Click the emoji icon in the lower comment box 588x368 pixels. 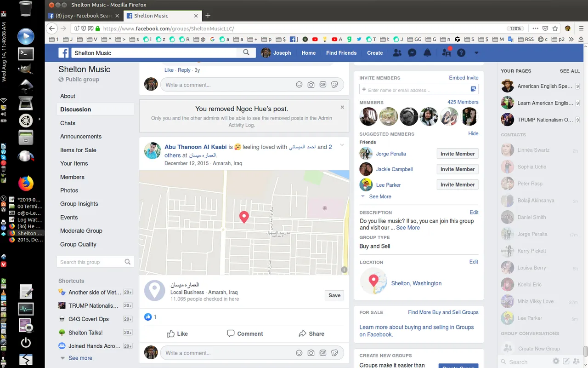pos(299,353)
